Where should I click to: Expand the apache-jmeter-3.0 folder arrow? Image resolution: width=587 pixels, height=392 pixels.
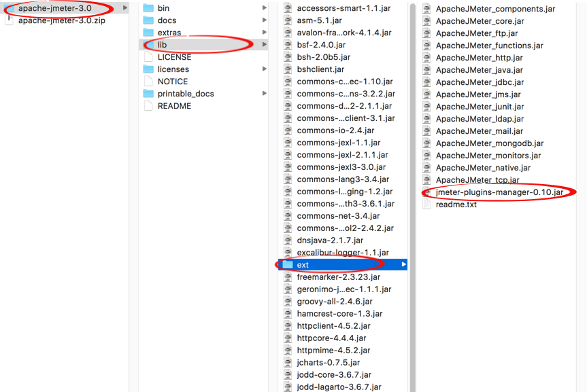124,8
